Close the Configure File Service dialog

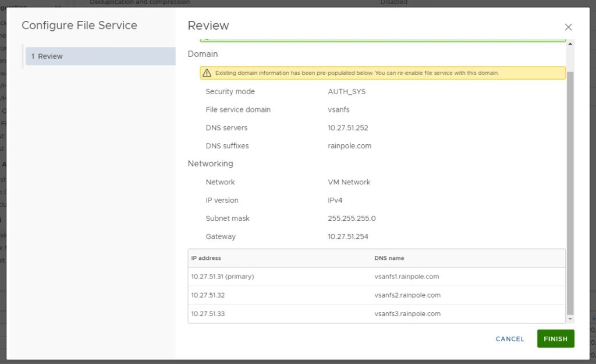[568, 27]
